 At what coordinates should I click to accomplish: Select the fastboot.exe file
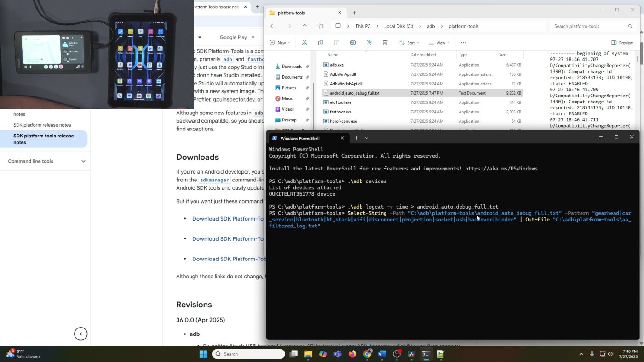(x=340, y=112)
